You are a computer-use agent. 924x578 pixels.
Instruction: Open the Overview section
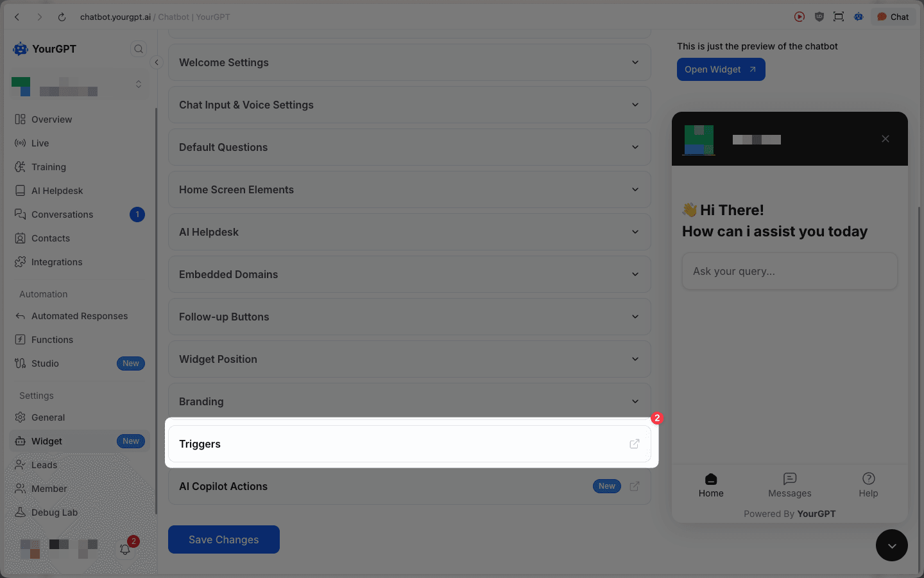(x=51, y=119)
